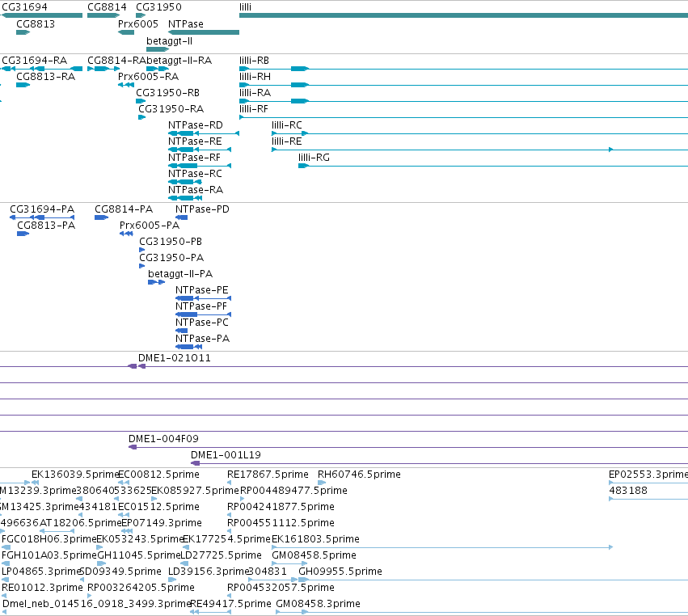Select the CG31950-PB protein label
Screen dimensions: 688x616
[x=171, y=242]
